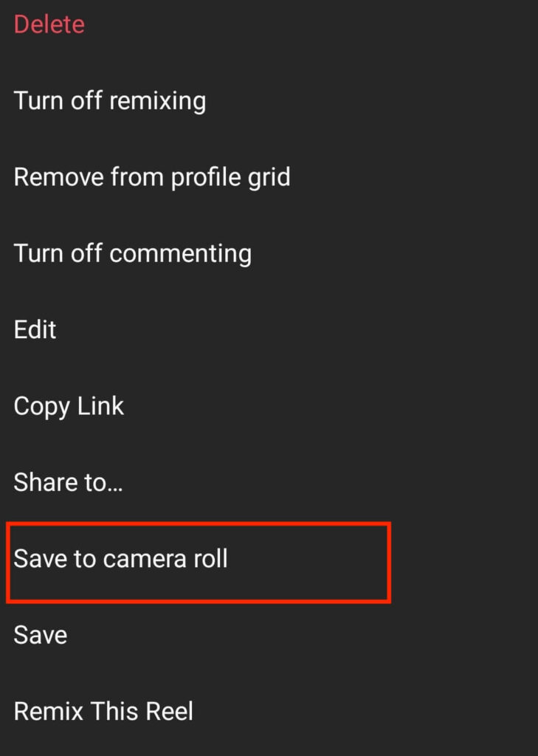Save the reel to your saved collection

[x=41, y=635]
